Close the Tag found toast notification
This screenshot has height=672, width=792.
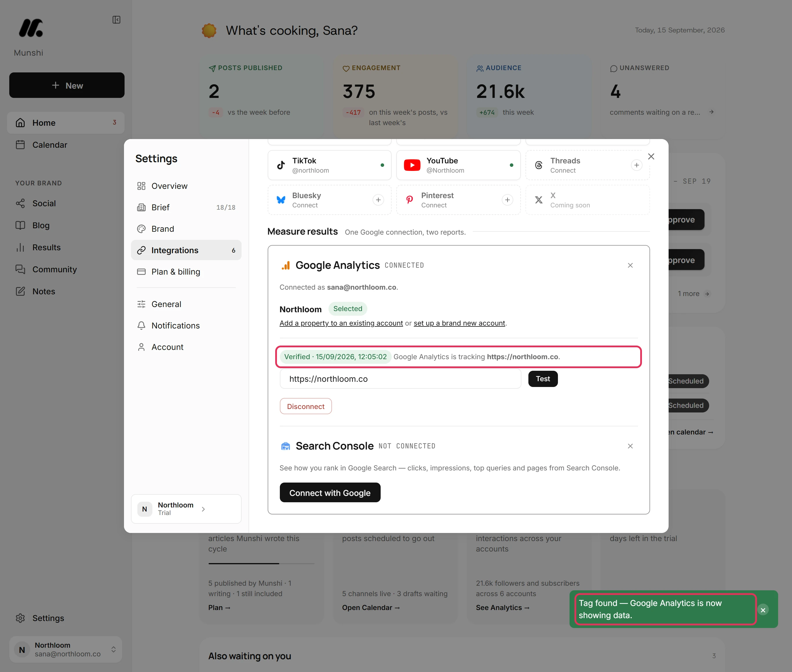[x=763, y=610]
